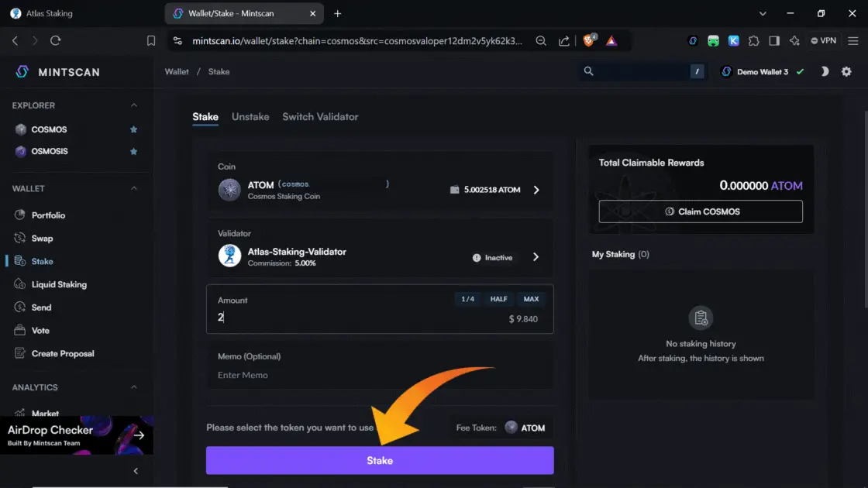
Task: Click the purple Stake button
Action: [x=380, y=460]
